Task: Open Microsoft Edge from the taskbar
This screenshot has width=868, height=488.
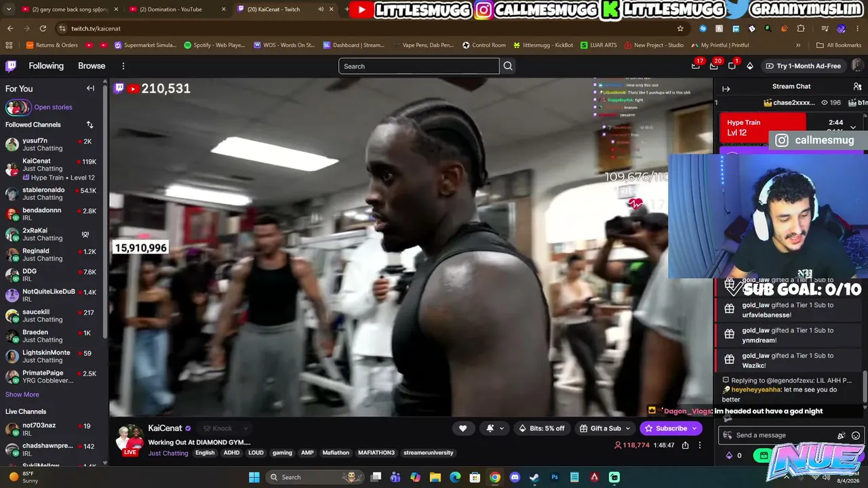Action: coord(455,477)
